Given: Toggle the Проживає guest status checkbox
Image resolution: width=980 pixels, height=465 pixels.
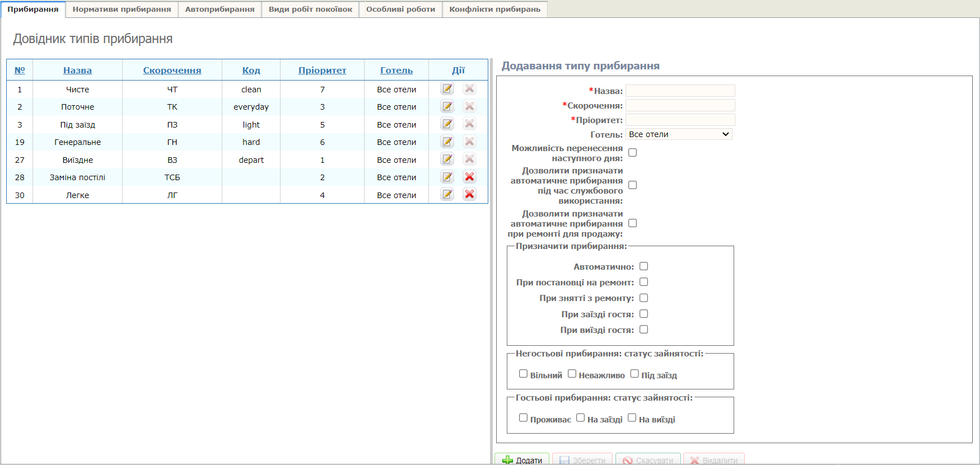Looking at the screenshot, I should [523, 418].
